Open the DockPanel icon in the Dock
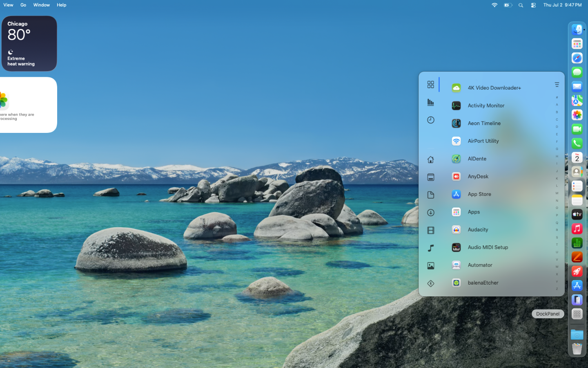588x368 pixels. coord(577,314)
